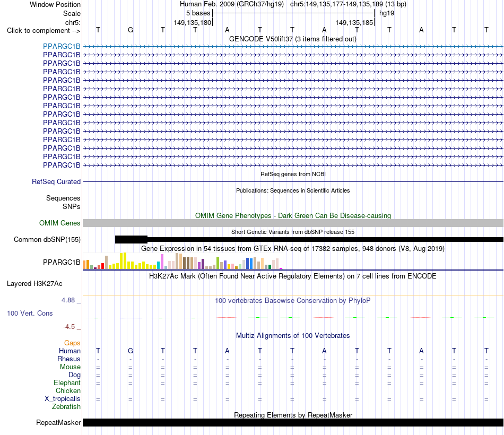Click the 'Click to complement -->' label
The width and height of the screenshot is (504, 435).
44,31
